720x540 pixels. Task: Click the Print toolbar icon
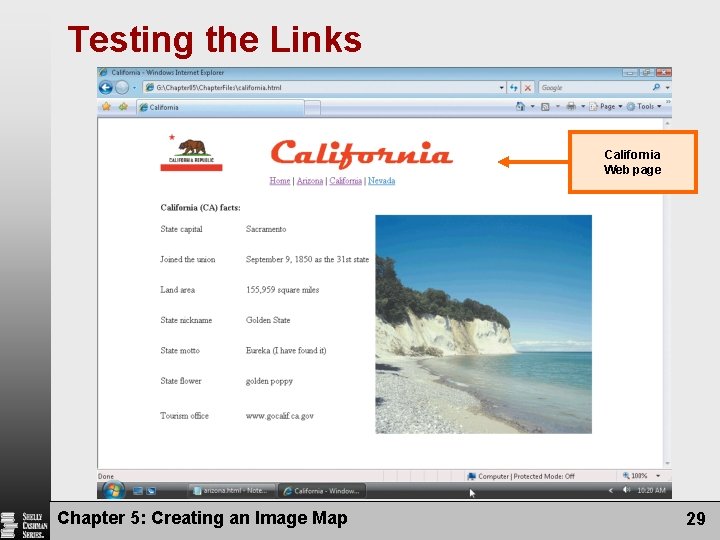(x=571, y=107)
